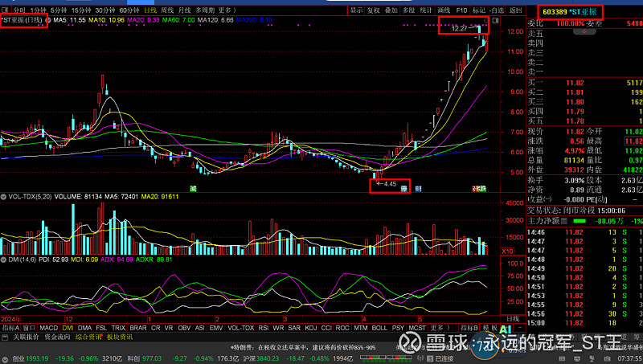The image size is (643, 364).
Task: Select the VOL-TDX indicator tab
Action: click(240, 328)
